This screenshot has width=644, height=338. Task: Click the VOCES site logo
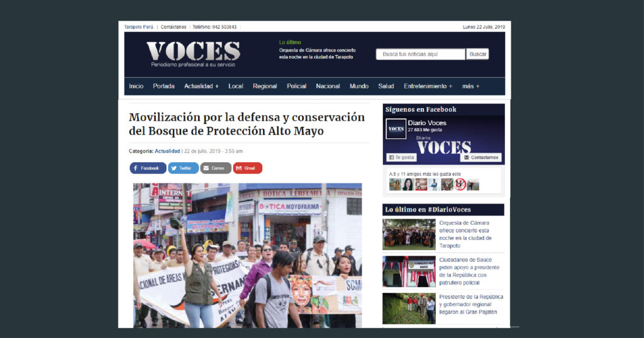tap(193, 53)
